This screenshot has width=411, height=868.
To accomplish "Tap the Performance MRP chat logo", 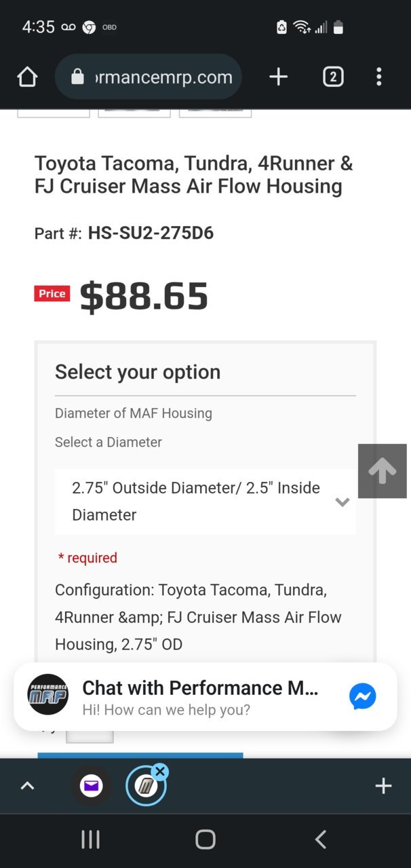I will click(48, 695).
